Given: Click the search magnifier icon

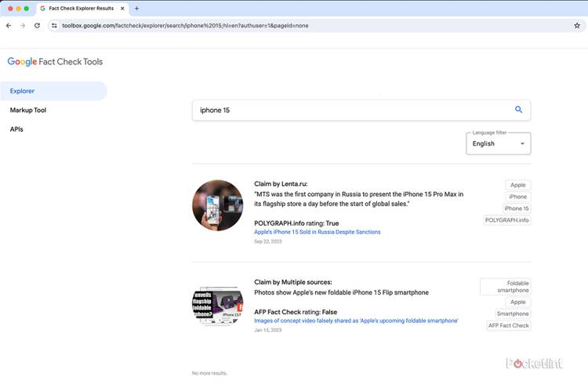Looking at the screenshot, I should pyautogui.click(x=518, y=111).
